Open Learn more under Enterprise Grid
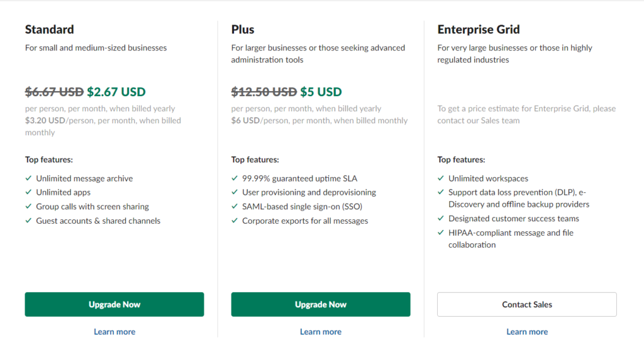Screen dimensions: 644x347 pos(527,332)
